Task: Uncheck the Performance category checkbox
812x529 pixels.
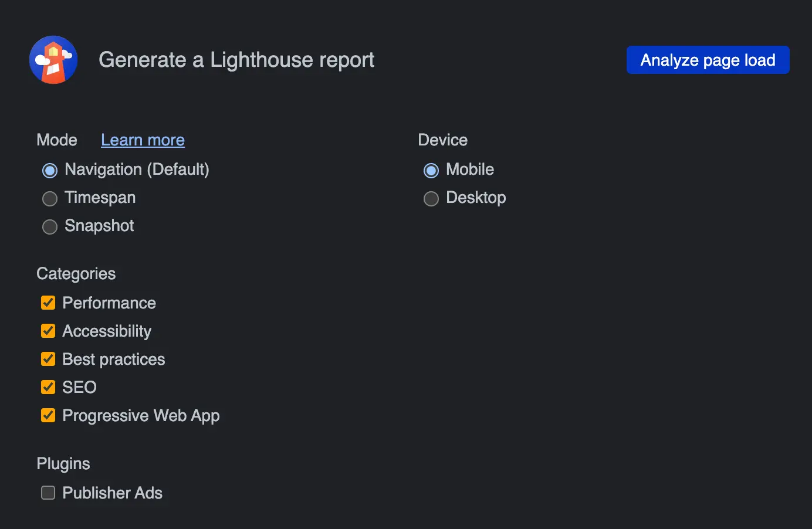Action: coord(48,303)
